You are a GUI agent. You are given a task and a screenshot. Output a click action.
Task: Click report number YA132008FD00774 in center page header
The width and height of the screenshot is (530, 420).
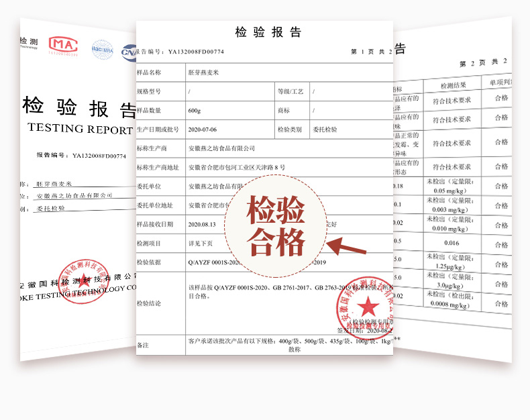tap(196, 52)
